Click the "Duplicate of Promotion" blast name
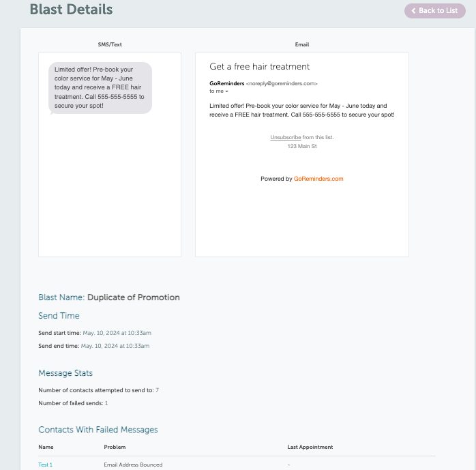This screenshot has height=470, width=476. pyautogui.click(x=134, y=297)
